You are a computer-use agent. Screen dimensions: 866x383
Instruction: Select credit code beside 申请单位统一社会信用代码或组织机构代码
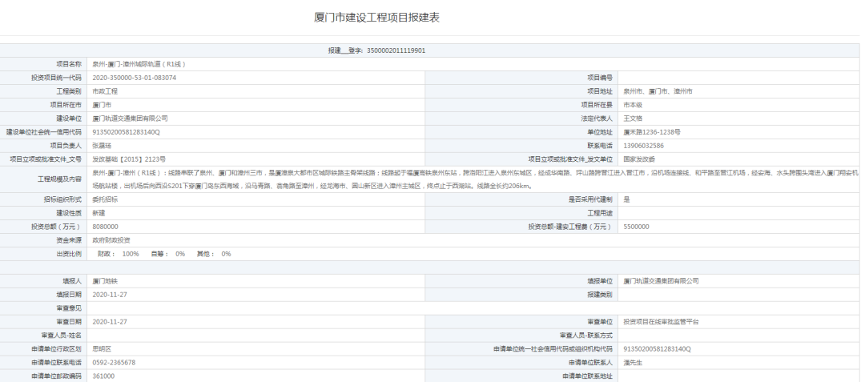coord(657,349)
